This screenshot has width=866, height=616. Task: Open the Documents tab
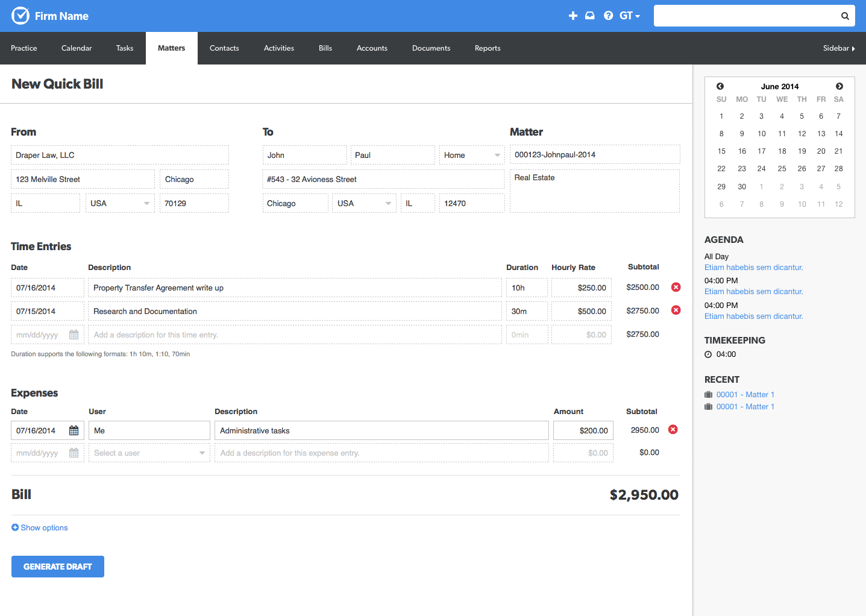tap(431, 48)
